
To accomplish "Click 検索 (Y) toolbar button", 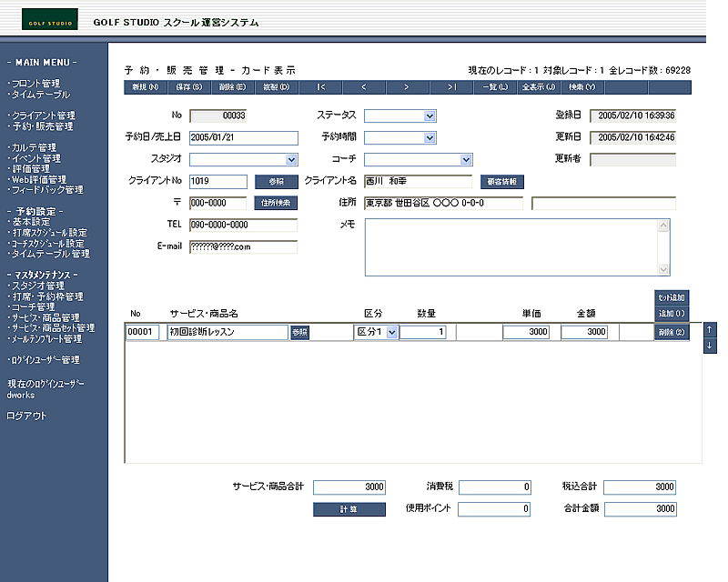I will 582,87.
